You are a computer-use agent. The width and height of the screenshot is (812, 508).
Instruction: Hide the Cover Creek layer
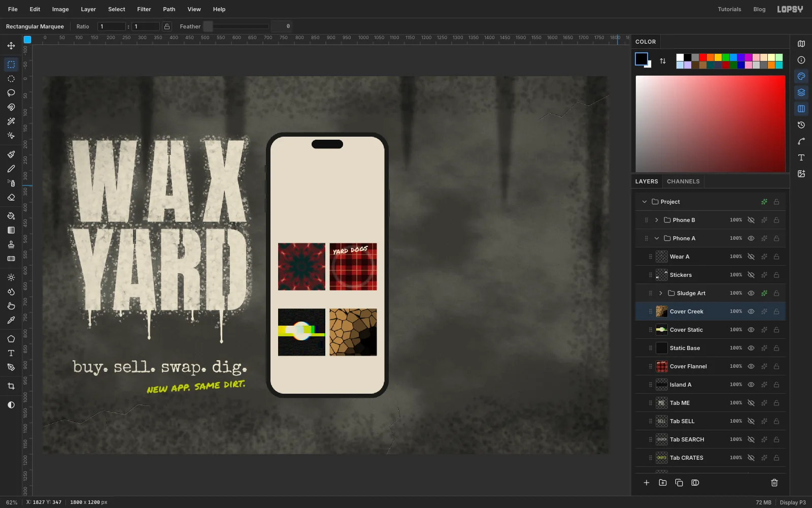751,311
